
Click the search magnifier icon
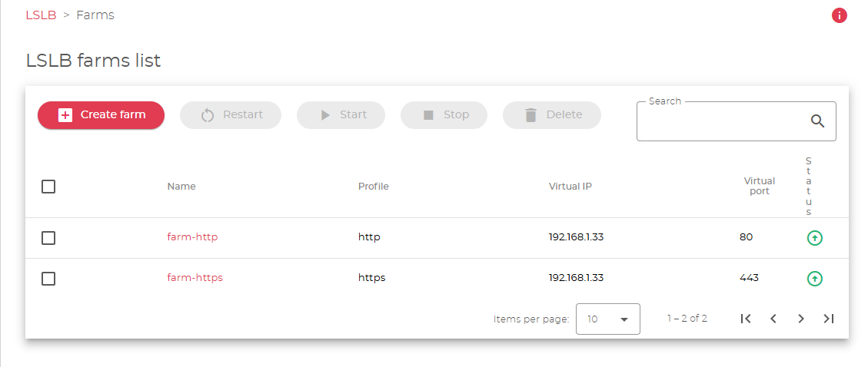(x=817, y=121)
